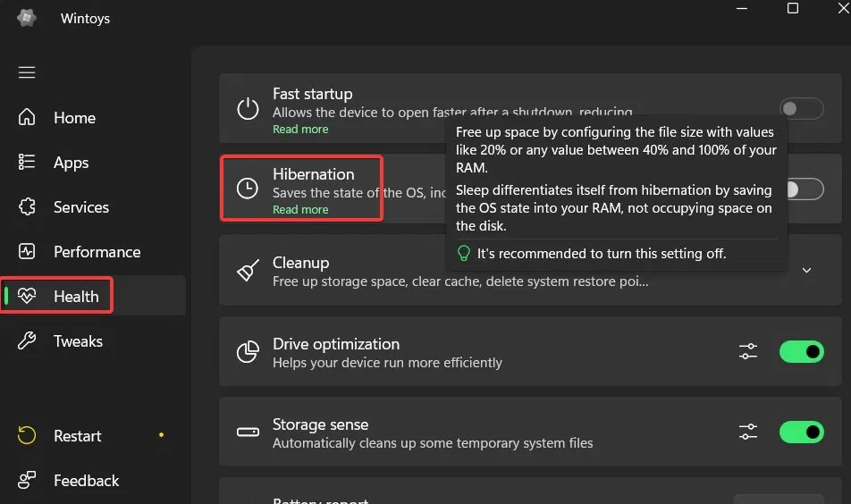Screen dimensions: 851x504
Task: Click the Hibernation clock icon
Action: (248, 189)
